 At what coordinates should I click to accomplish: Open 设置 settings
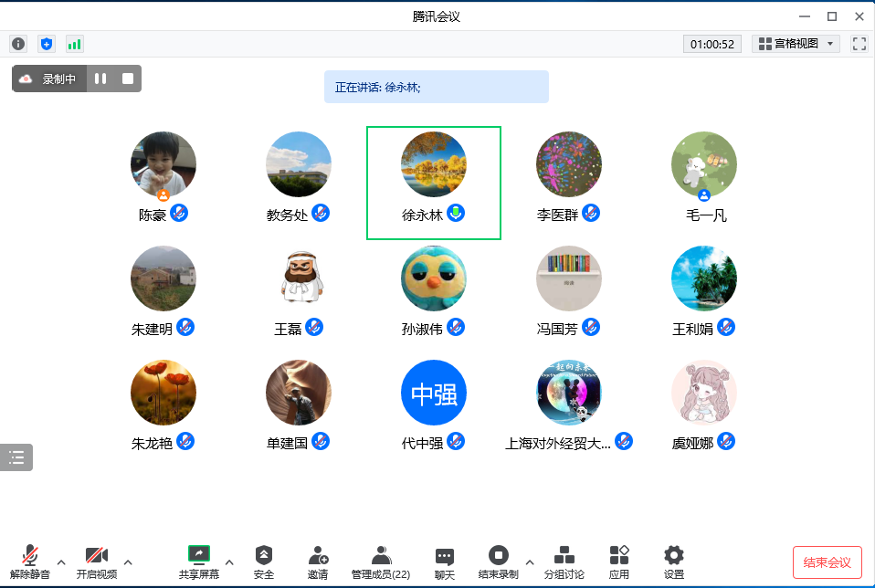pyautogui.click(x=674, y=561)
